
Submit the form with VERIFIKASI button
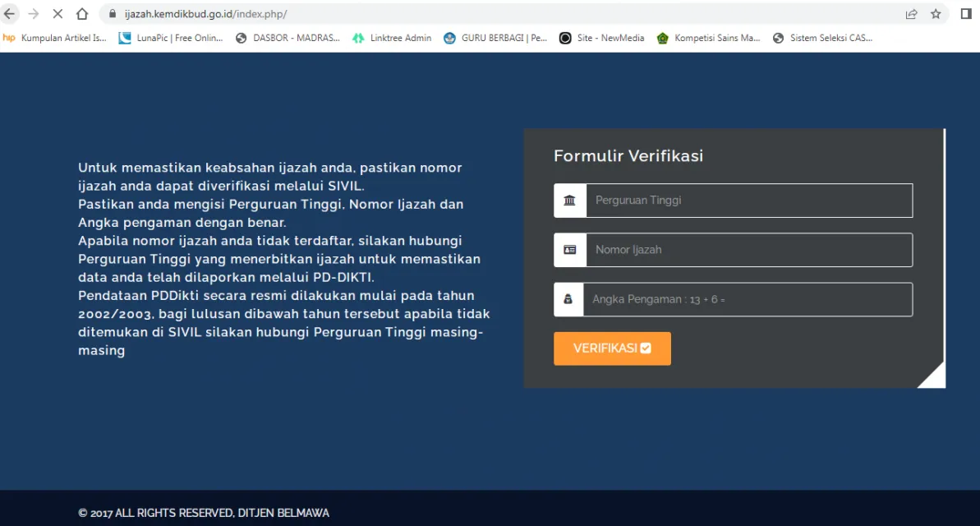click(612, 348)
